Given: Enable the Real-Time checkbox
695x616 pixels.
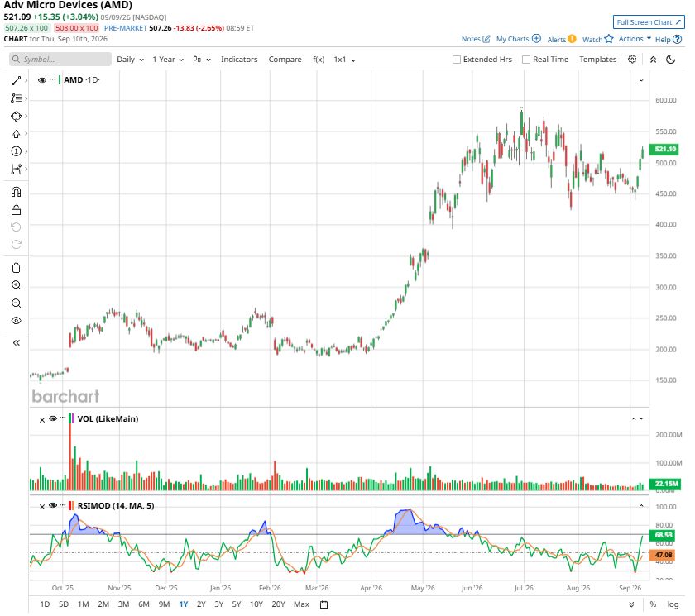Looking at the screenshot, I should (526, 60).
